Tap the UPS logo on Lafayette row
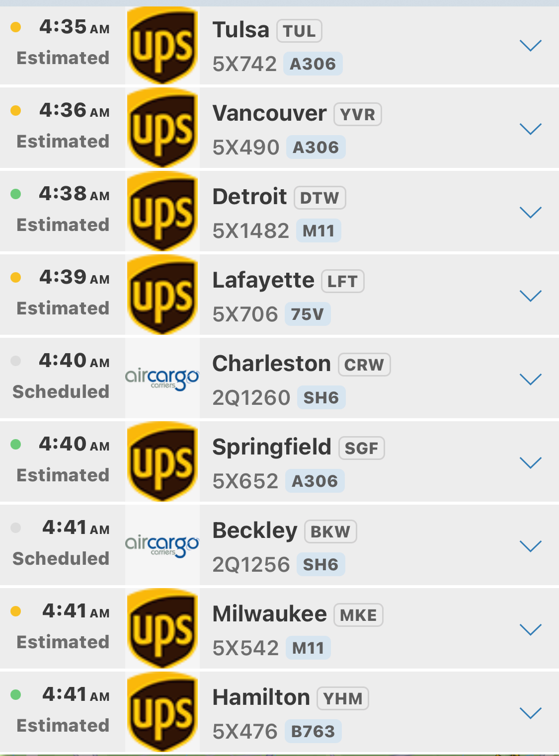 (162, 295)
